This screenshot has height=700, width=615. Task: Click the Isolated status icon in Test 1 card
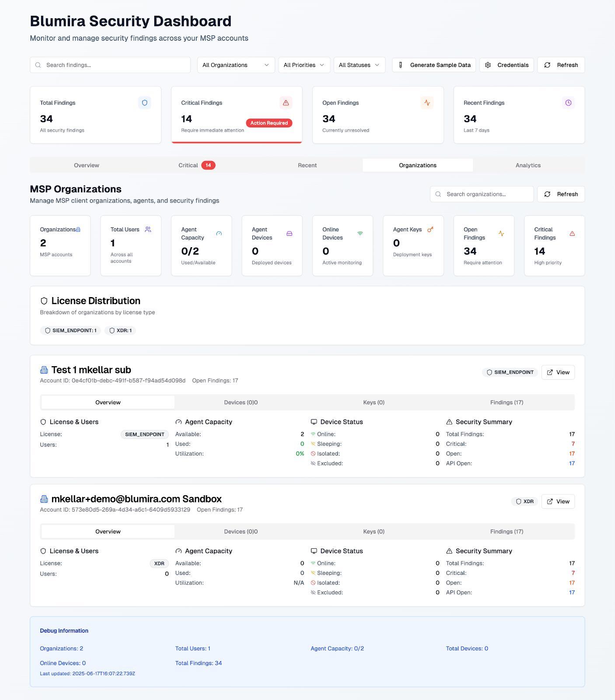[313, 454]
